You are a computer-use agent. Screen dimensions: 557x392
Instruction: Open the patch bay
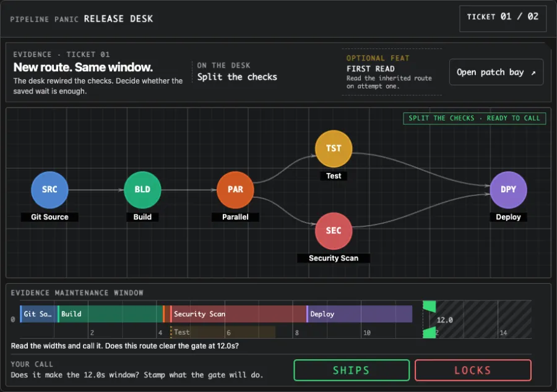(496, 72)
